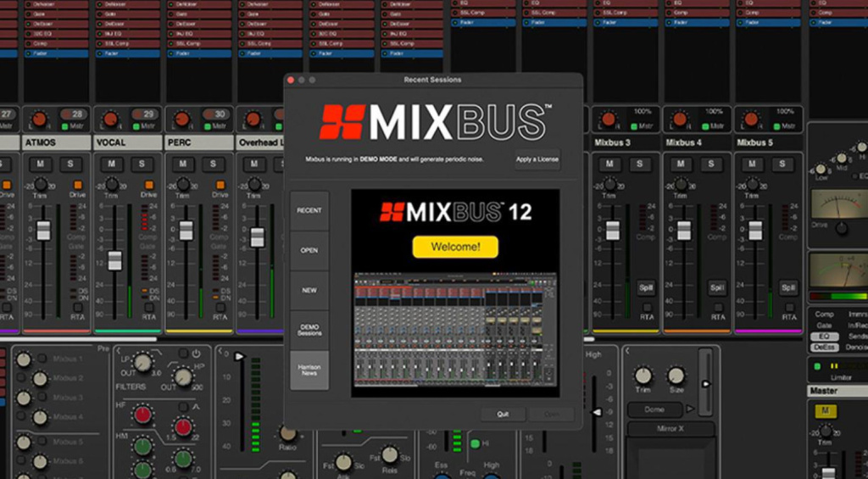Click the Apply a License button
Image resolution: width=868 pixels, height=479 pixels.
pos(537,159)
